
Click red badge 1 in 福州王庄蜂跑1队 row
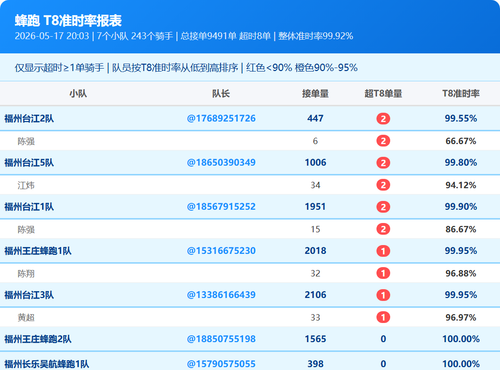(383, 251)
